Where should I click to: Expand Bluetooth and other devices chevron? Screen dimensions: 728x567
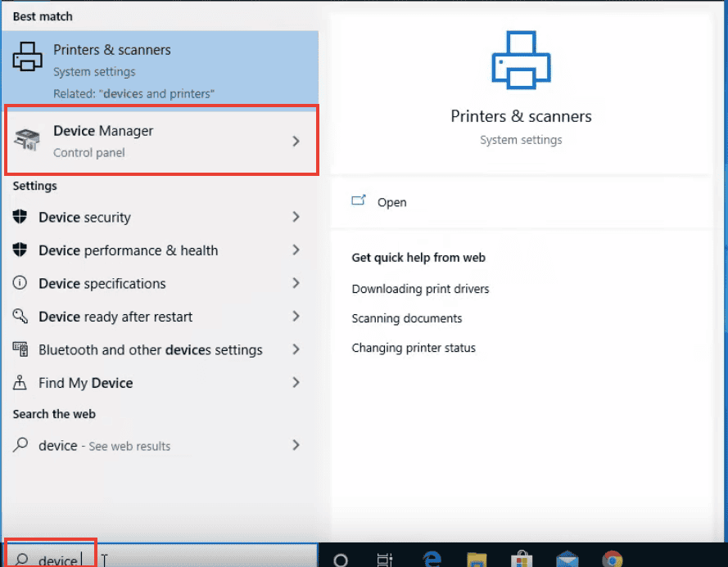click(296, 349)
